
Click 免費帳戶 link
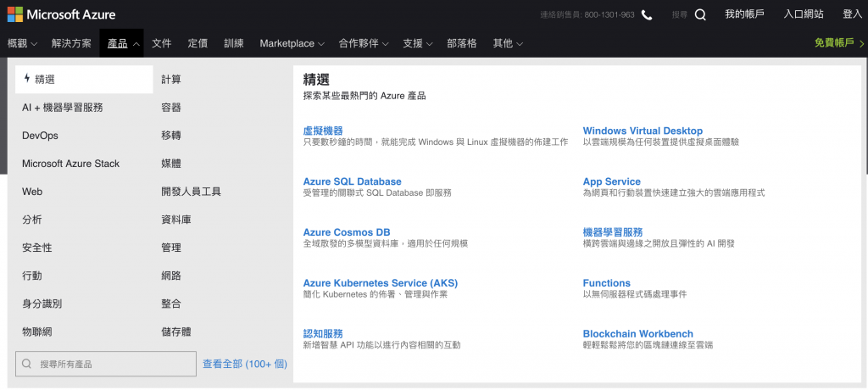point(839,43)
